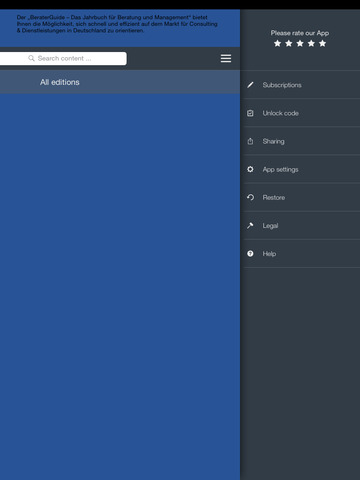Rate the app one star
The image size is (360, 480).
pyautogui.click(x=277, y=43)
